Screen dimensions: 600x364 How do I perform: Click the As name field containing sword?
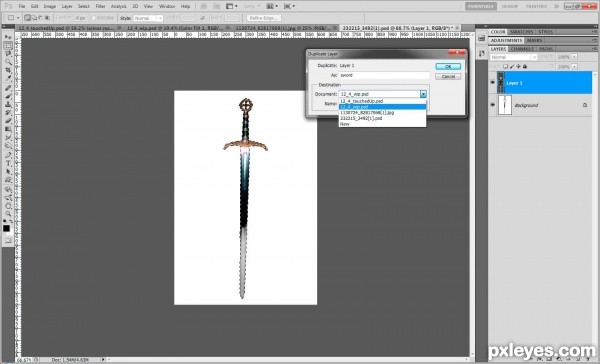(x=384, y=75)
